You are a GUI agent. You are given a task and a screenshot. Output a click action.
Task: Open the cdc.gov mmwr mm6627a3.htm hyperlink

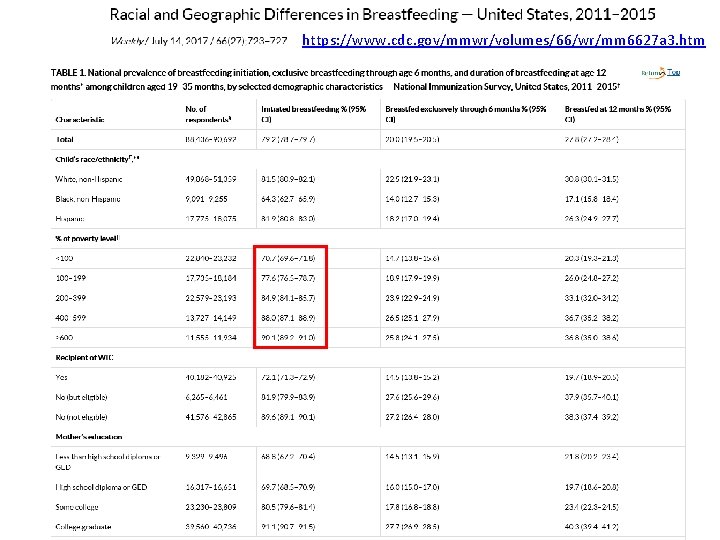point(504,40)
